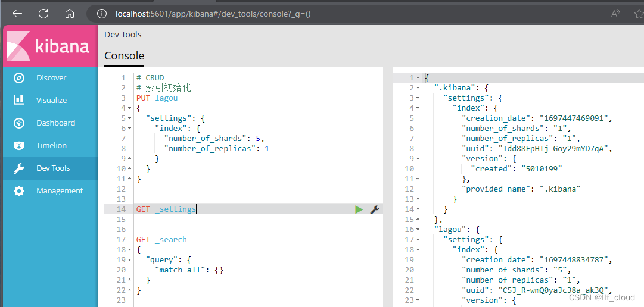View site information icon in address bar
The width and height of the screenshot is (644, 307).
point(102,14)
